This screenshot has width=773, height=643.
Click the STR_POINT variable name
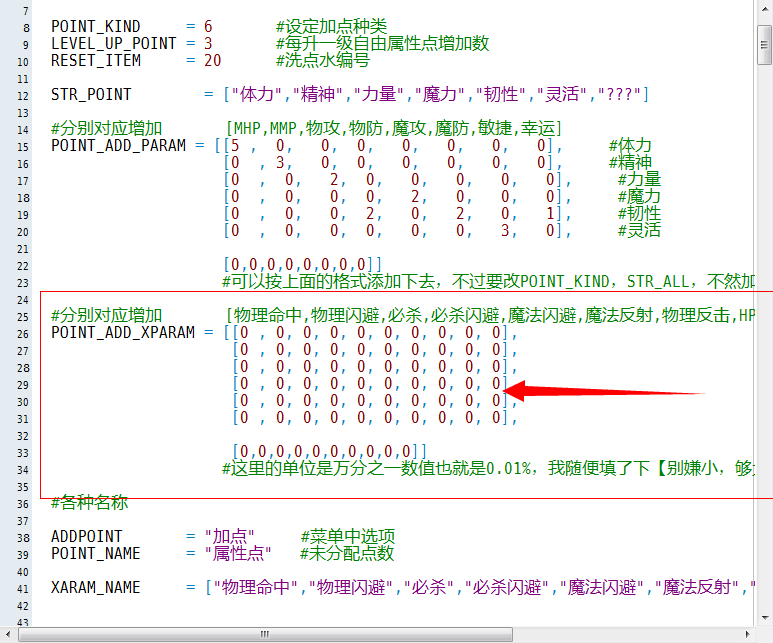[91, 95]
